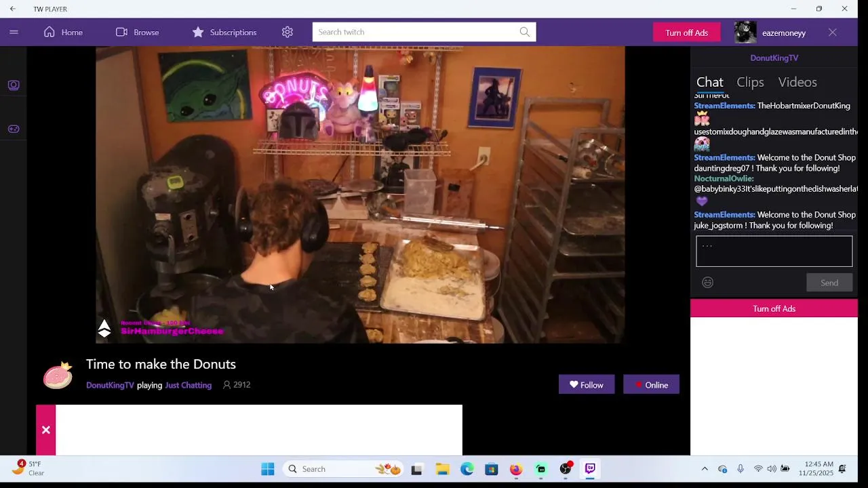Open the Browse section

[137, 32]
